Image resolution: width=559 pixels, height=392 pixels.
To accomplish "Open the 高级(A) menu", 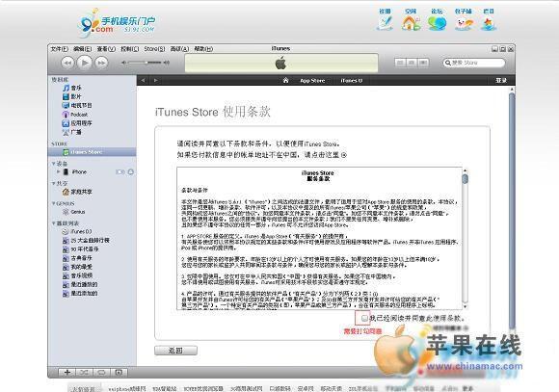I will click(179, 49).
